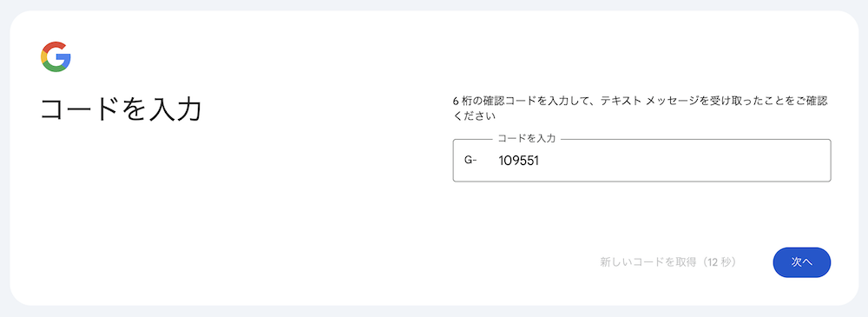Focus the verification code input field
This screenshot has width=868, height=317.
pos(641,161)
